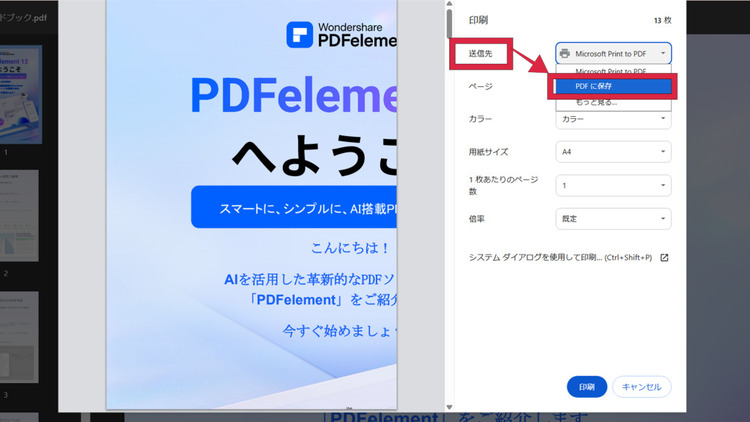Open the 用紙サイズ A4 dropdown
Screen dimensions: 750x422
point(613,152)
